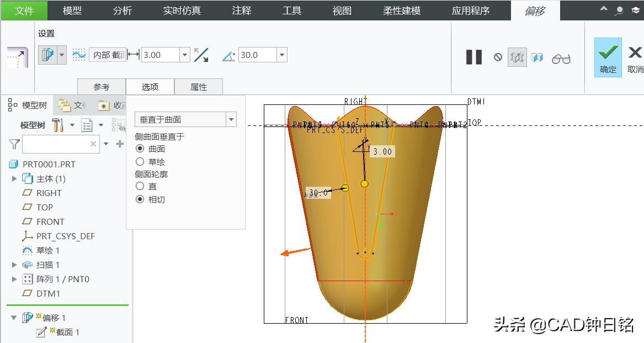Screen dimensions: 644x343
Task: Click the draft angle icon
Action: click(x=229, y=56)
